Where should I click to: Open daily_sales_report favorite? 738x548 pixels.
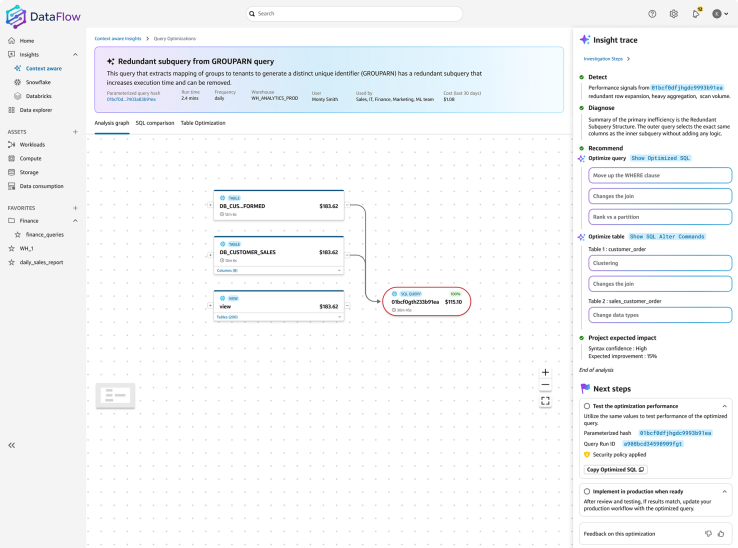coord(41,263)
